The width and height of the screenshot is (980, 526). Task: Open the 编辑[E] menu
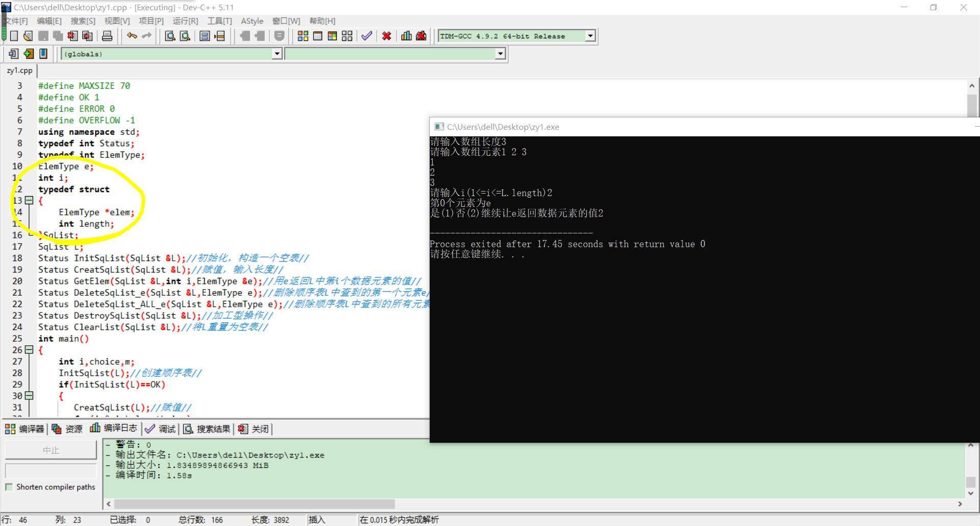click(49, 21)
